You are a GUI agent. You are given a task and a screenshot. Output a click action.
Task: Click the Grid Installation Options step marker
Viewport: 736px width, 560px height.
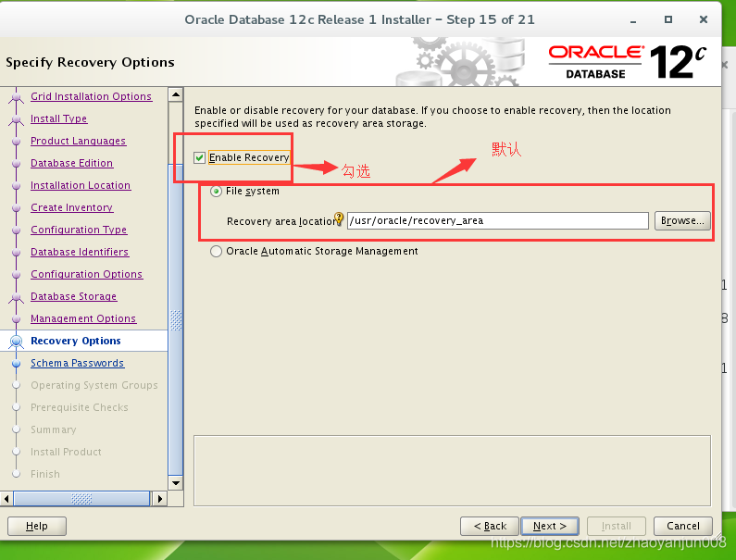point(17,97)
